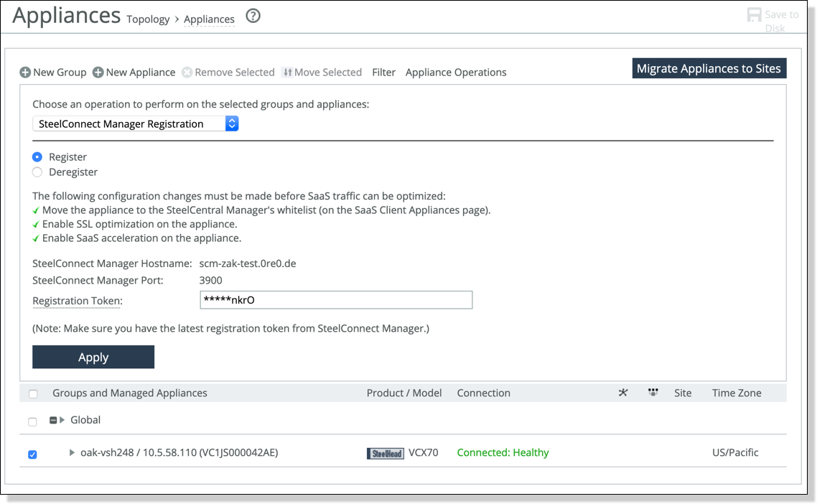Image resolution: width=817 pixels, height=504 pixels.
Task: Click the Site column header
Action: 683,393
